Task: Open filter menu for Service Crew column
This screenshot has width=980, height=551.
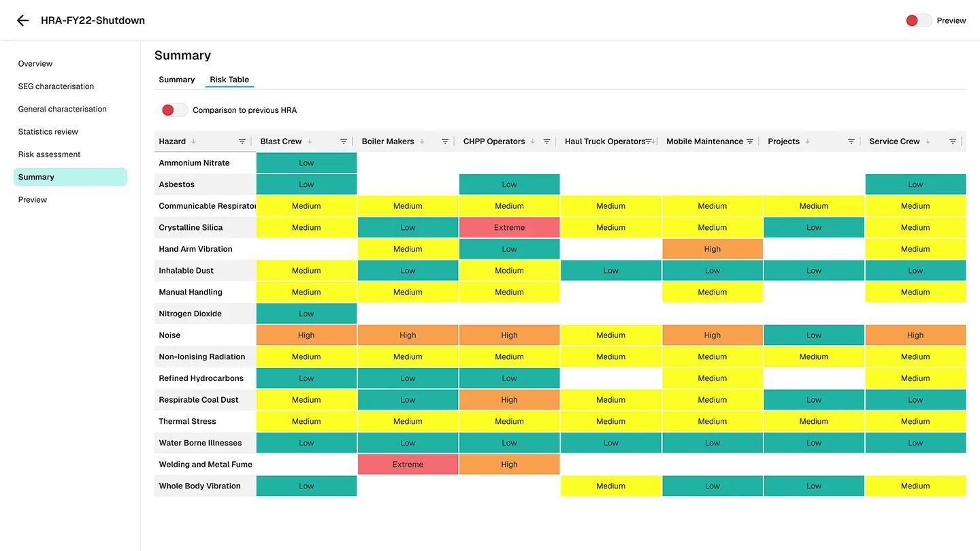Action: (x=953, y=141)
